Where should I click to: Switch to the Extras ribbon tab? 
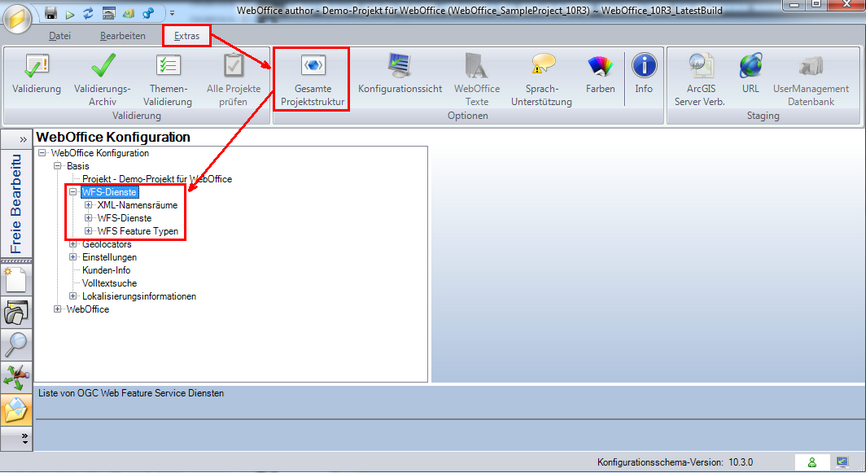[x=187, y=36]
